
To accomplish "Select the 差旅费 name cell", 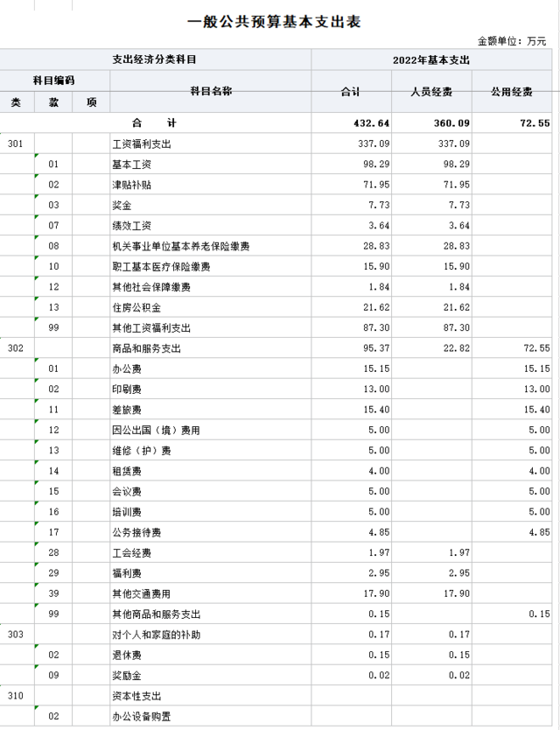I will [126, 410].
